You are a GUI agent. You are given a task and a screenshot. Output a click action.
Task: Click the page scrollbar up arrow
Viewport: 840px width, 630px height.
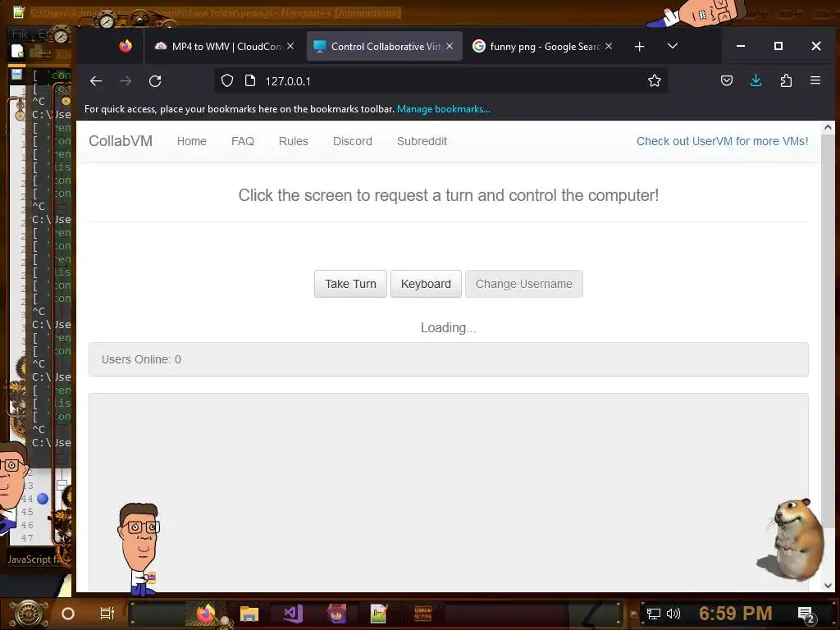828,127
